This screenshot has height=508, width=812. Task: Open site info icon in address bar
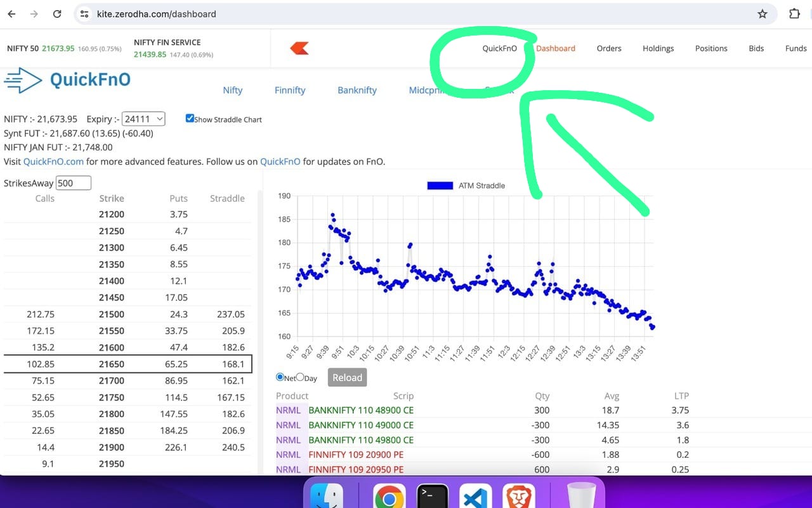click(85, 14)
